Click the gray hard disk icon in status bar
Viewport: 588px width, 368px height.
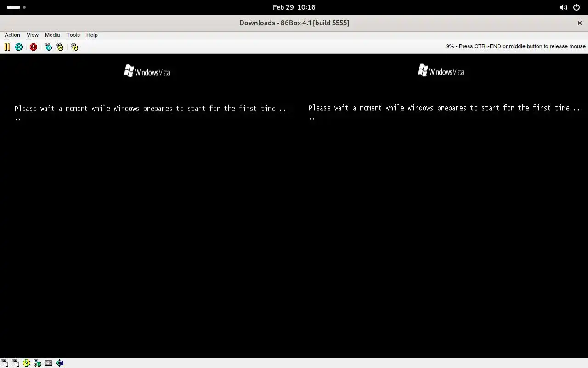coord(49,363)
